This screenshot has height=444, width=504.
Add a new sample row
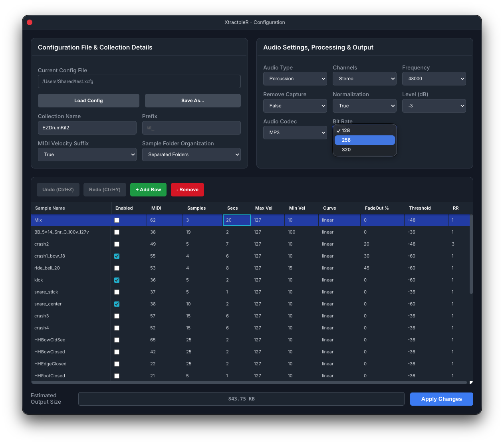coord(148,190)
